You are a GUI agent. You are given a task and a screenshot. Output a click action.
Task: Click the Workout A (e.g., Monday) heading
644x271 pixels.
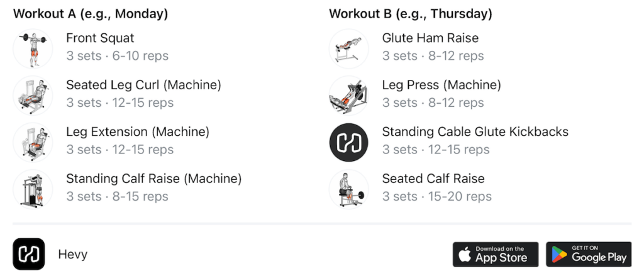(x=91, y=14)
